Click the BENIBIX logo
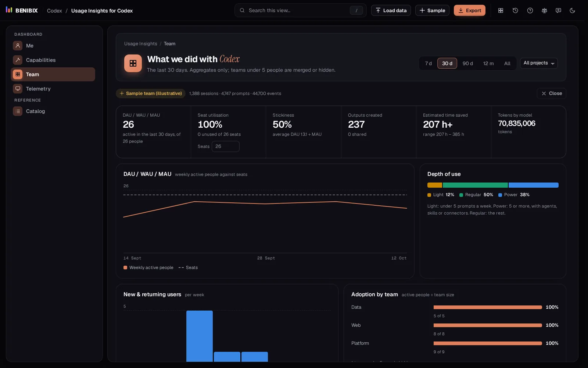Screen dimensions: 588x368 [x=22, y=10]
